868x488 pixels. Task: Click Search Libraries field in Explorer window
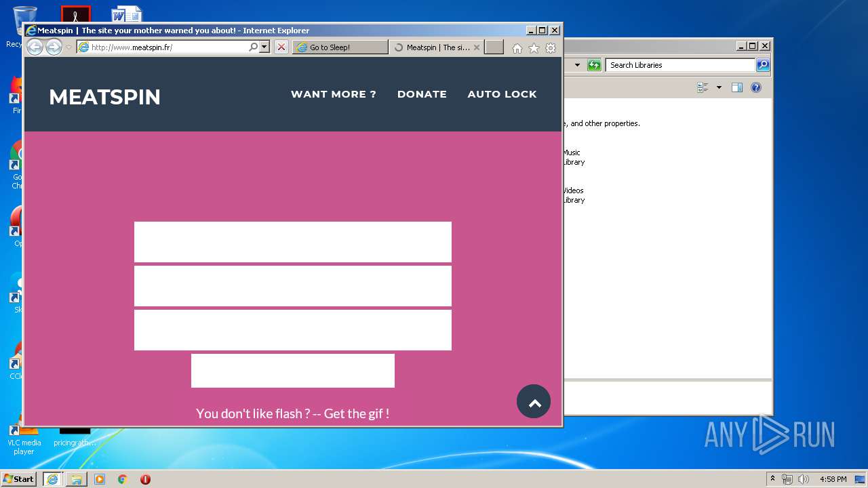coord(680,65)
